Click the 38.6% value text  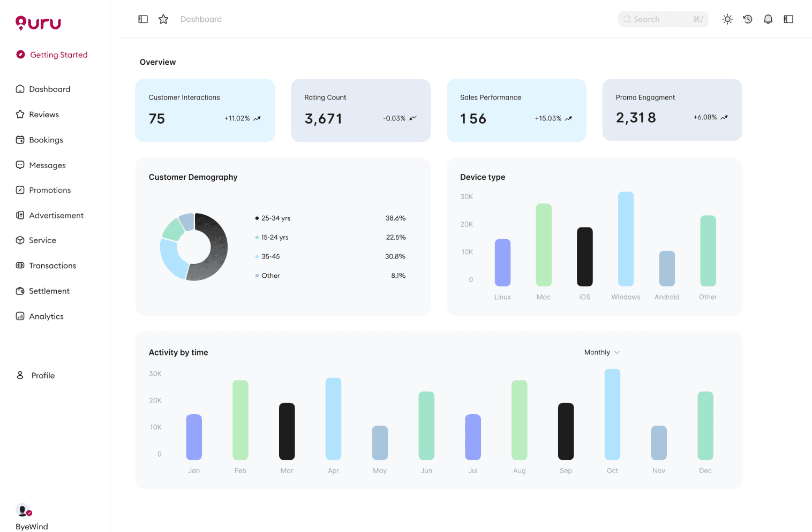click(395, 218)
